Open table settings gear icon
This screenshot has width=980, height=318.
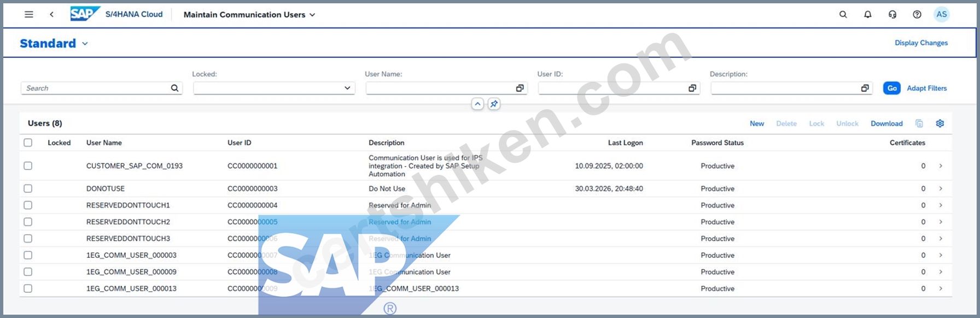(x=940, y=123)
